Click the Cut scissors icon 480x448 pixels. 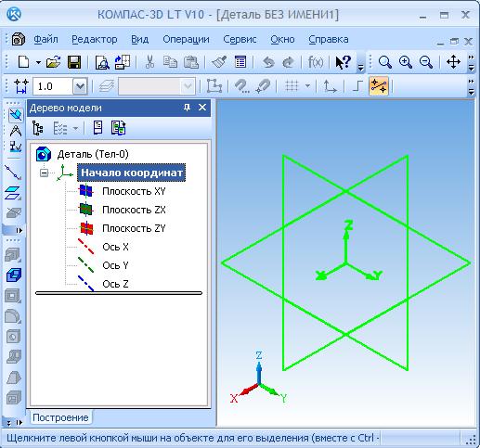[149, 62]
